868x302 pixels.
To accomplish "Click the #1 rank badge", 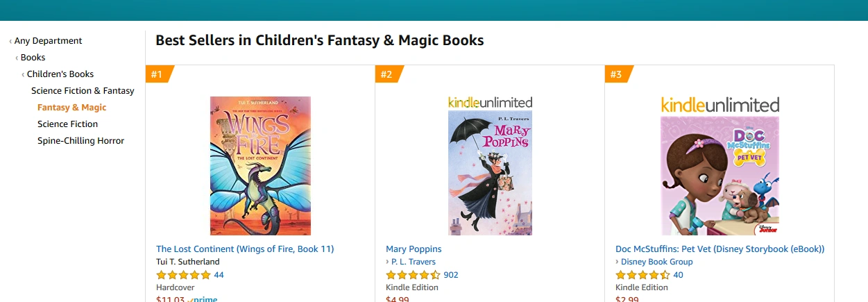I will click(x=158, y=74).
